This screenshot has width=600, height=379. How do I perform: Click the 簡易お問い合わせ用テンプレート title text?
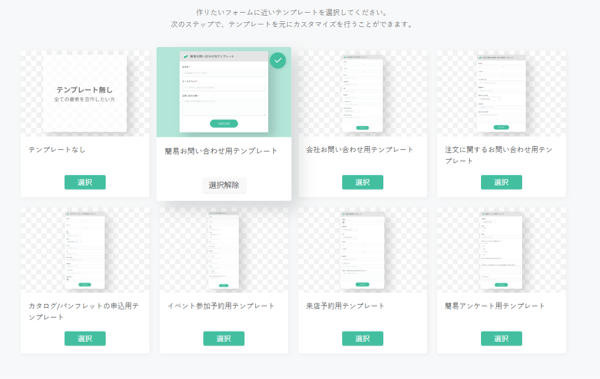(221, 151)
